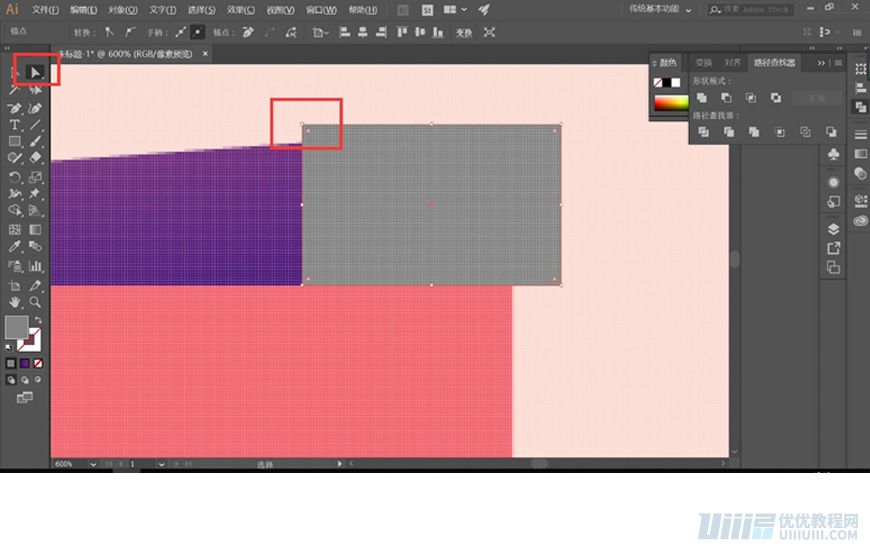Switch to the Align (对齐) panel tab
This screenshot has height=550, width=870.
click(x=732, y=63)
